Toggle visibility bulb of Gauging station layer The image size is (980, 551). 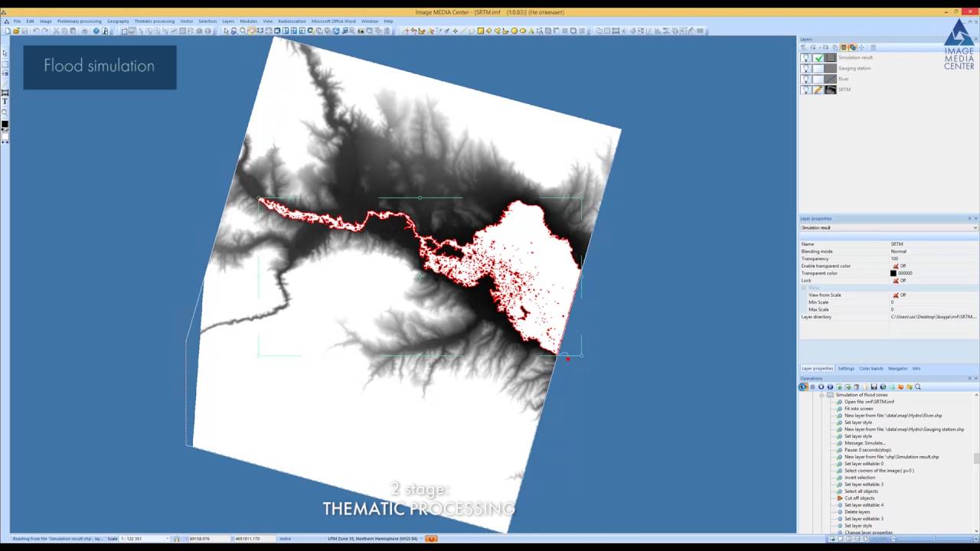tap(805, 68)
